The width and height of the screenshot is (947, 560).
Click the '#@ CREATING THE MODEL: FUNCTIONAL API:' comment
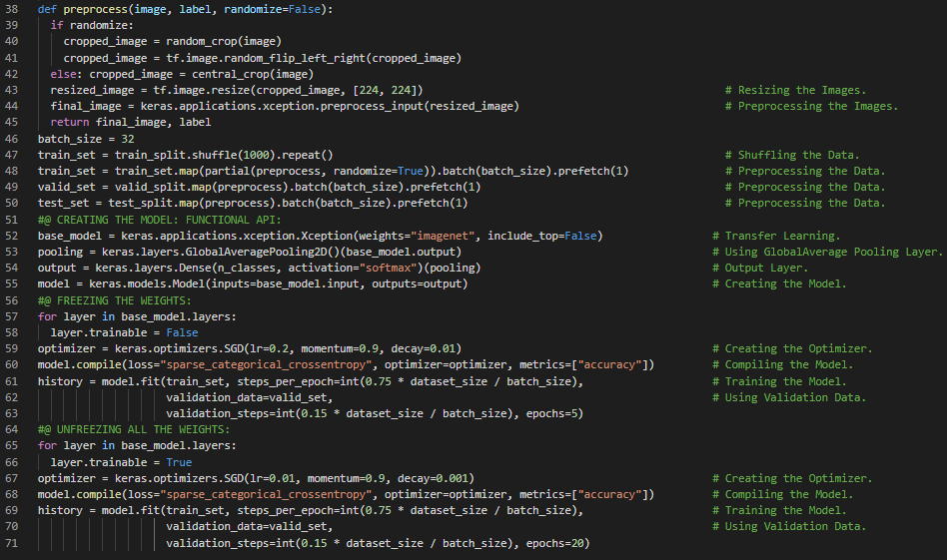(x=159, y=220)
